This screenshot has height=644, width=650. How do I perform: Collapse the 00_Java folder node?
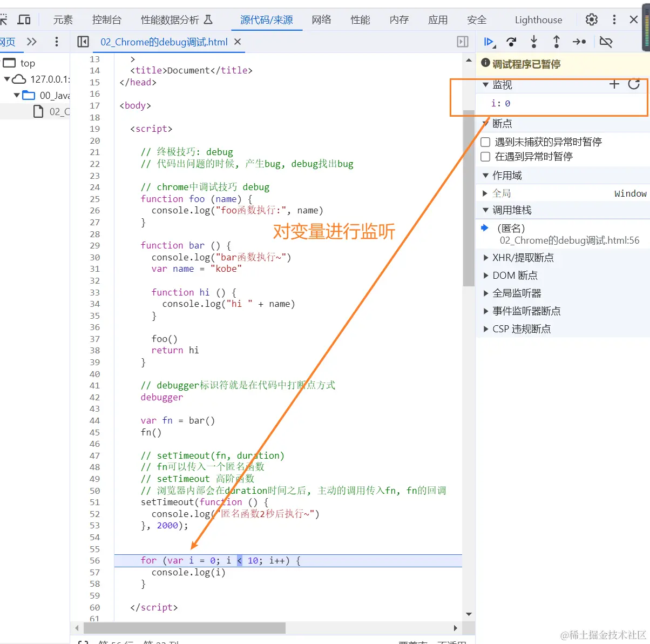click(x=17, y=95)
